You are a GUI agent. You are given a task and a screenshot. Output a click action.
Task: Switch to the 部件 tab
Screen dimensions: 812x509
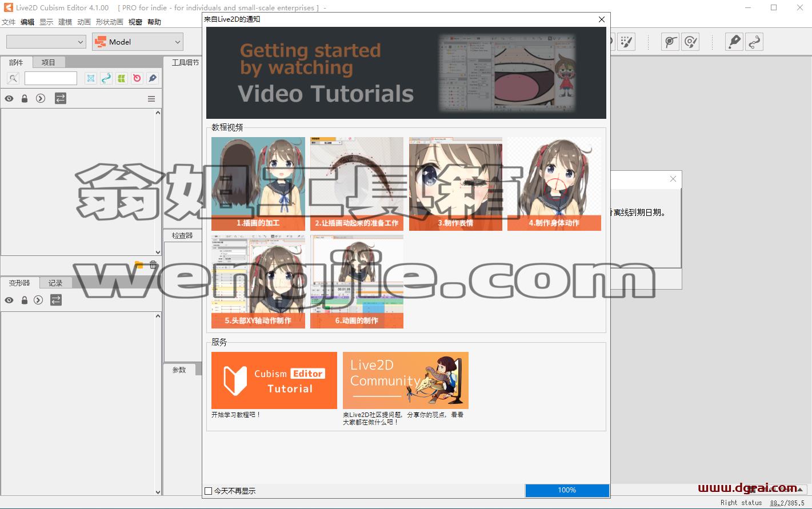(x=17, y=62)
